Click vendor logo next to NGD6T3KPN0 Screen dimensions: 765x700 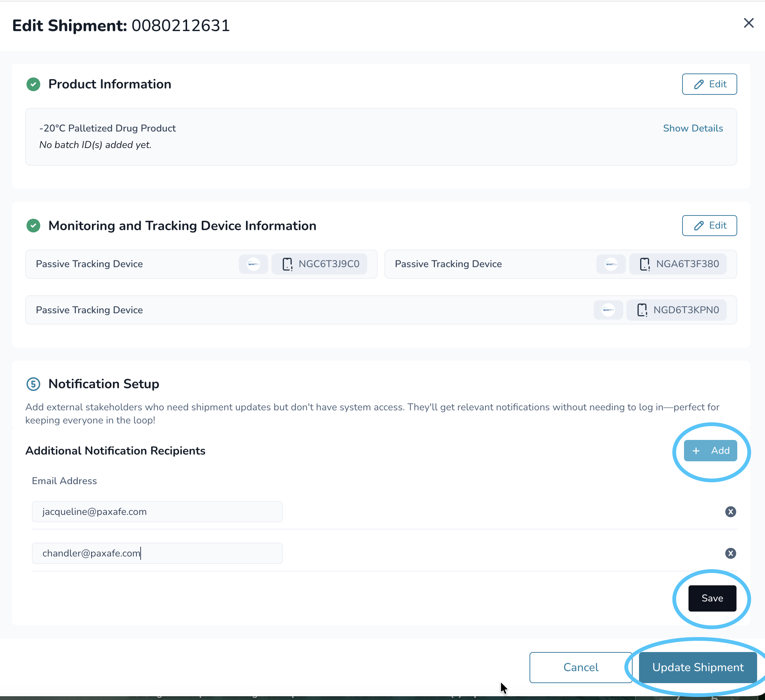click(x=608, y=310)
